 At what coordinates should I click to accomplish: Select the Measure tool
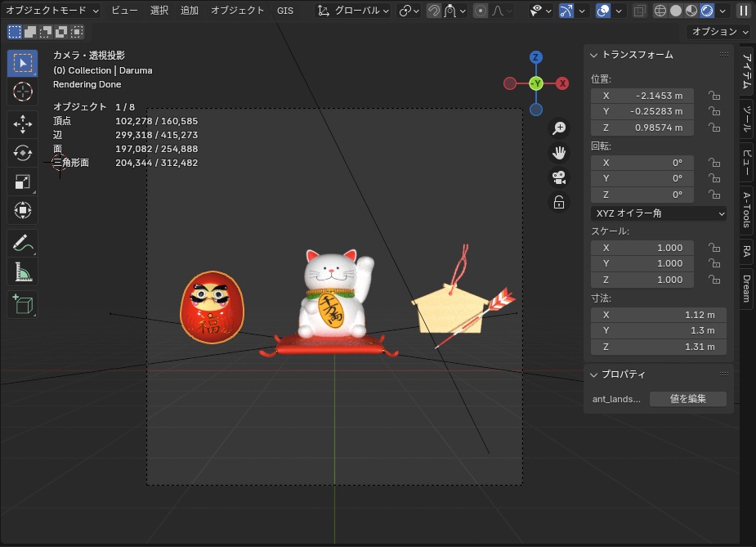coord(22,272)
